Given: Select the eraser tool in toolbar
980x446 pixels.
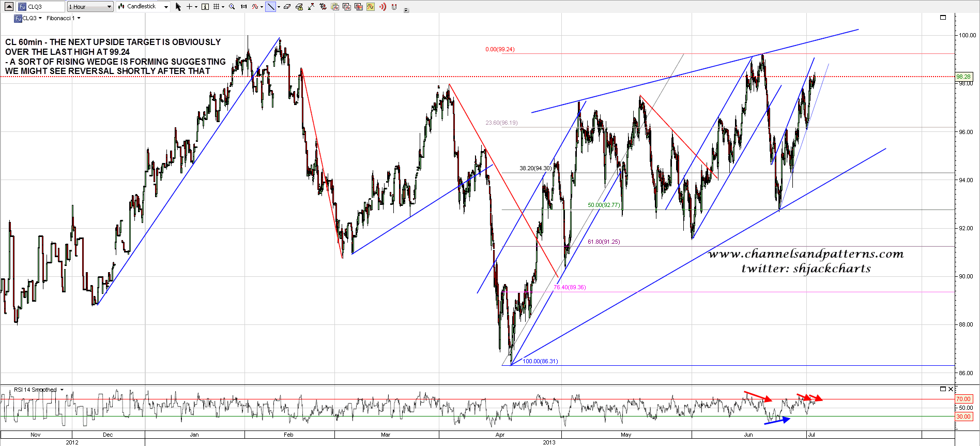Looking at the screenshot, I should click(x=287, y=7).
